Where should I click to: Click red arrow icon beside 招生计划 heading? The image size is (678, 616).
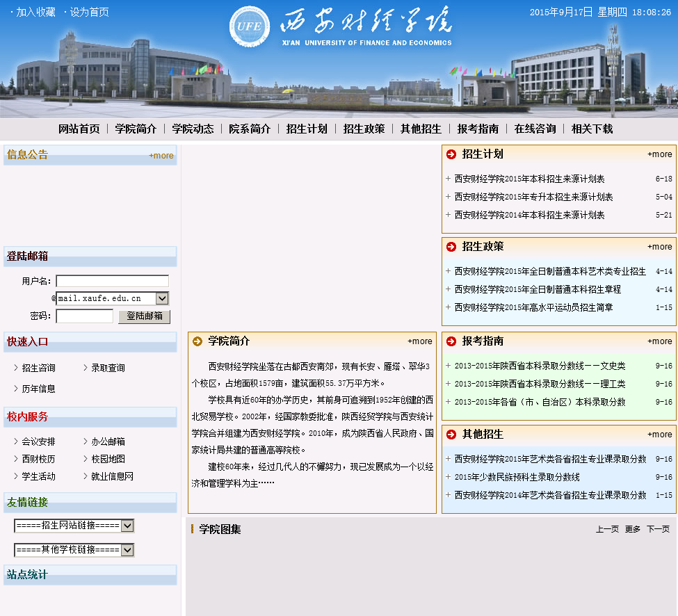pyautogui.click(x=451, y=154)
